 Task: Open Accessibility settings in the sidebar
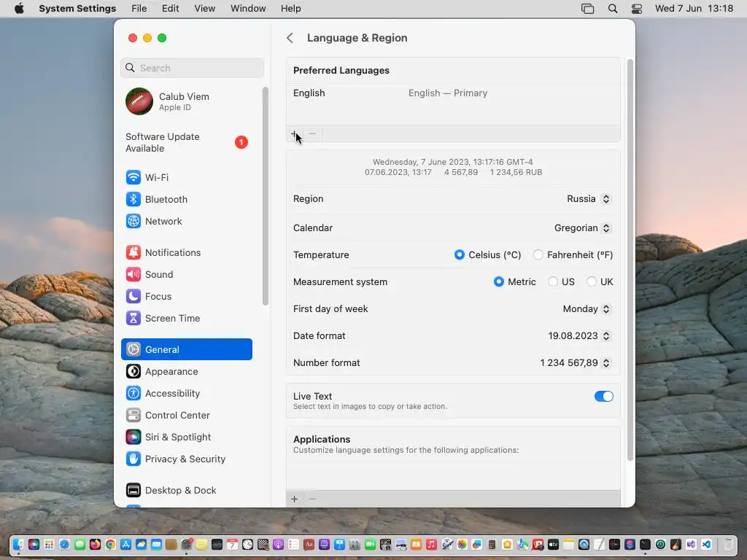pos(186,393)
